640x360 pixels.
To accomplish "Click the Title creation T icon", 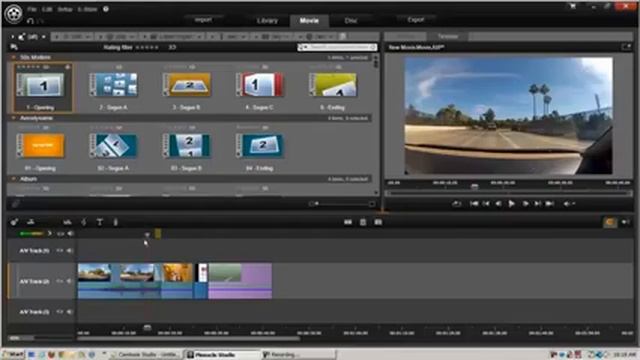I will 100,222.
